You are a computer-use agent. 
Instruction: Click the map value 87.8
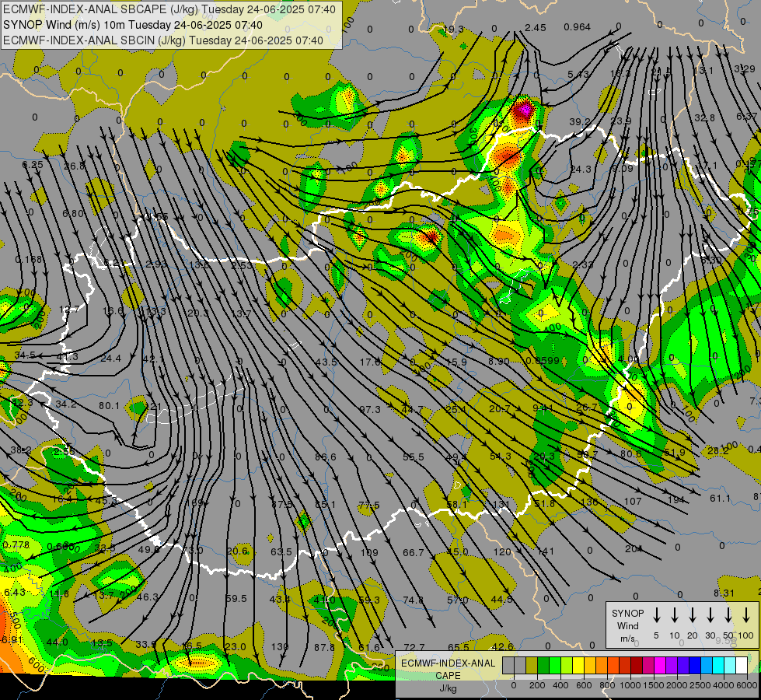point(325,648)
